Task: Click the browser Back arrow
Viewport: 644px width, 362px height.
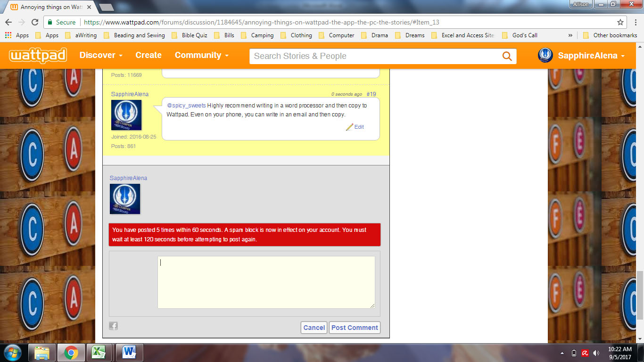Action: point(8,22)
